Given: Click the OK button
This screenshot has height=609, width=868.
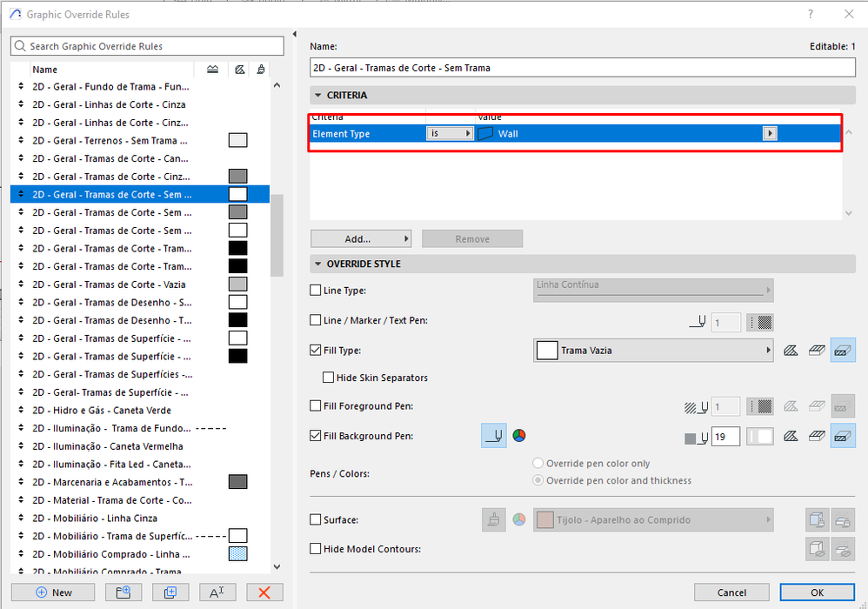Looking at the screenshot, I should click(817, 592).
